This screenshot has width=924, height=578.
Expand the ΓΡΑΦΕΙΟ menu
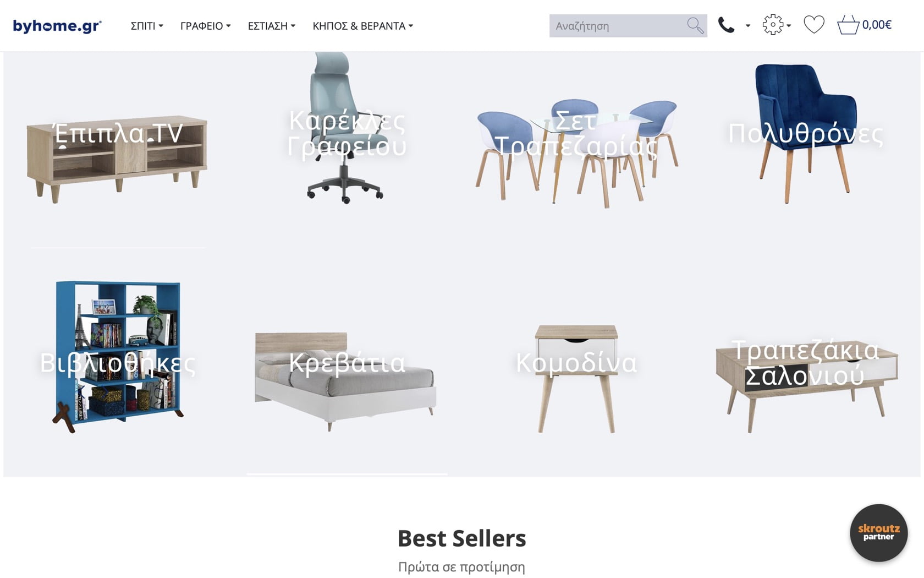click(x=206, y=26)
